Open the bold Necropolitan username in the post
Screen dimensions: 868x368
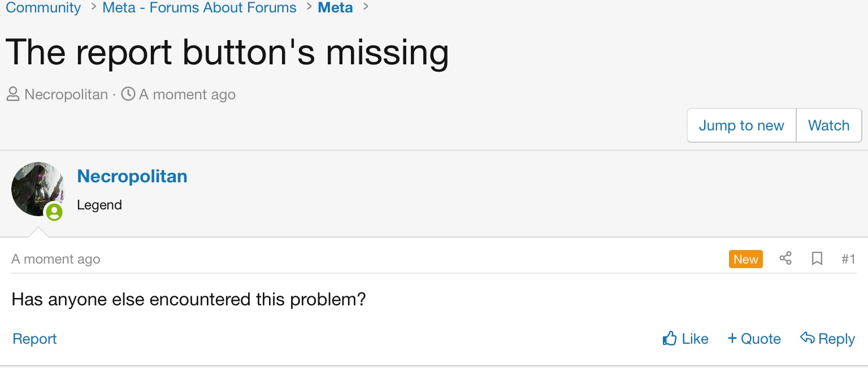[x=132, y=176]
